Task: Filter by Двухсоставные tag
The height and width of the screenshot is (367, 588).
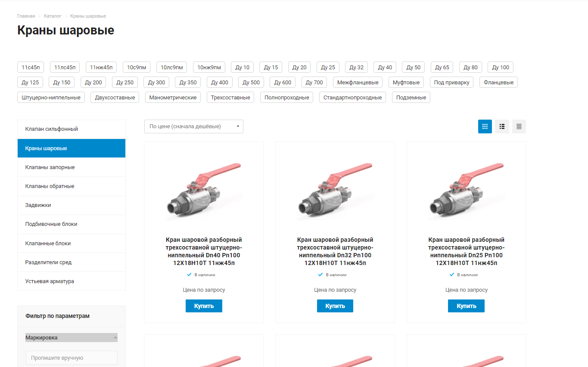Action: (115, 97)
